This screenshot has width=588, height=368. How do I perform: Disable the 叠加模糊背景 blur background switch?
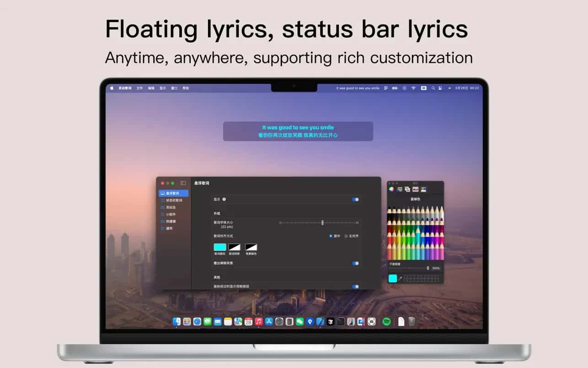coord(355,264)
